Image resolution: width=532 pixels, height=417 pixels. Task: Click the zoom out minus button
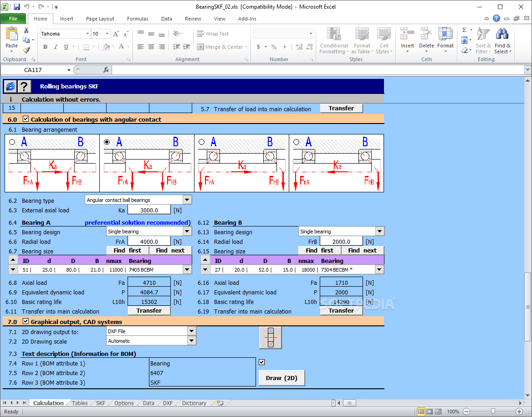click(x=466, y=412)
